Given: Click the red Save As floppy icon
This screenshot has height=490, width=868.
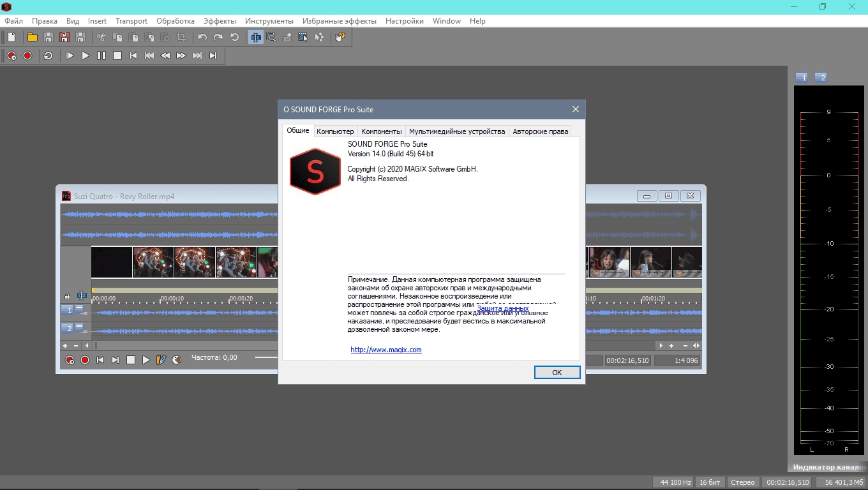Looking at the screenshot, I should coord(64,38).
